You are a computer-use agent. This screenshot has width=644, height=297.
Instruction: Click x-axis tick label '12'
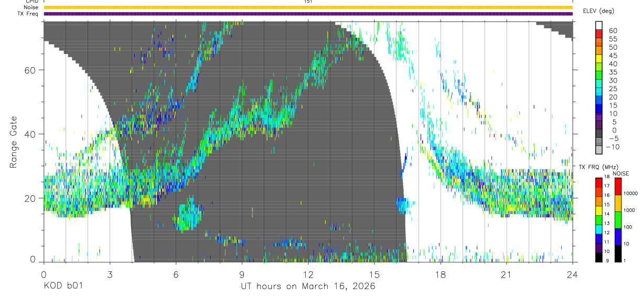point(308,274)
